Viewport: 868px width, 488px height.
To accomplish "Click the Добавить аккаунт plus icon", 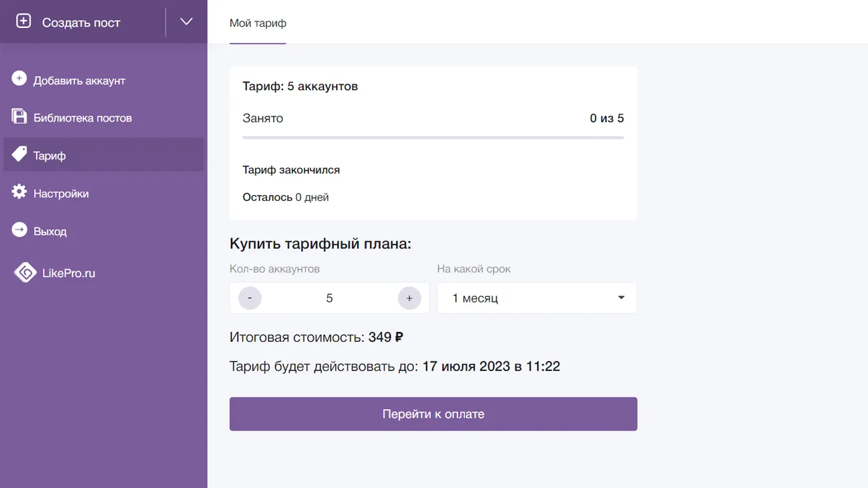I will (19, 79).
